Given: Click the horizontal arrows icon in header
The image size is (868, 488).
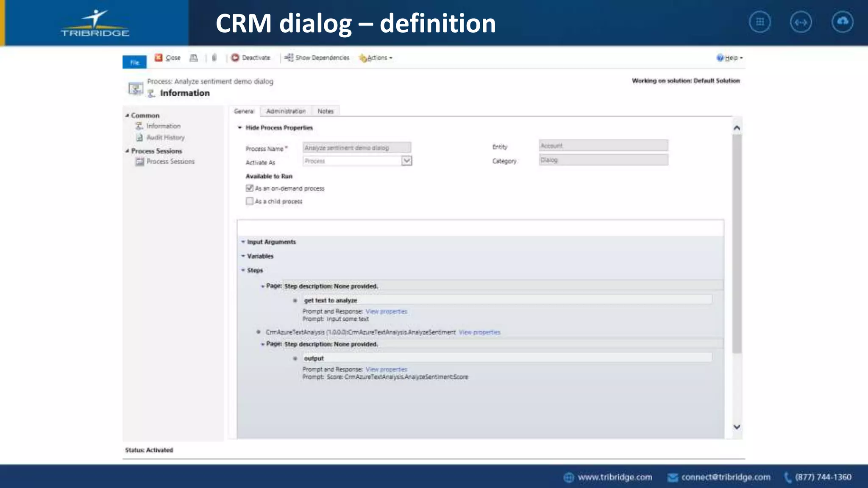Looking at the screenshot, I should (801, 22).
